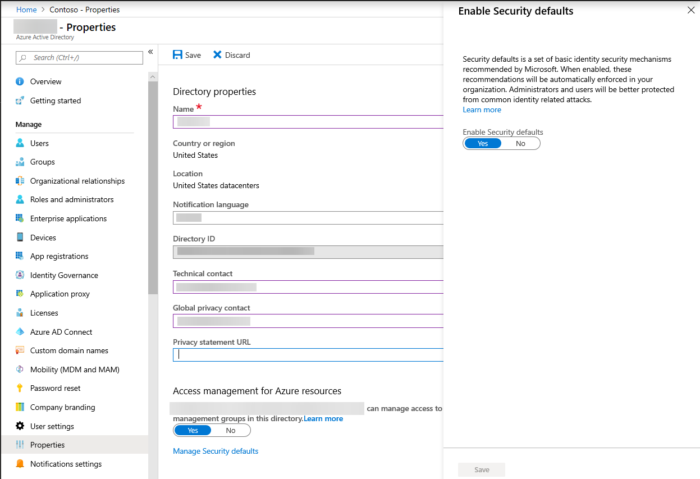Open the Properties menu item
The height and width of the screenshot is (479, 700).
coord(47,445)
